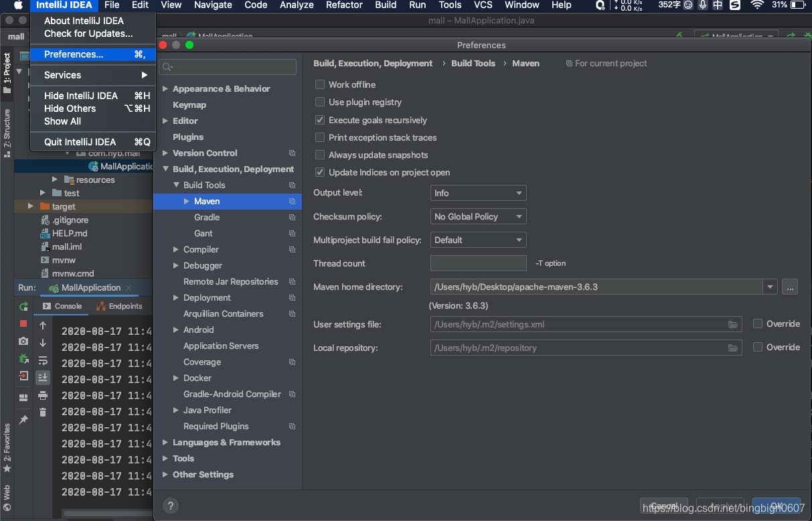Image resolution: width=812 pixels, height=521 pixels.
Task: Open Checksum policy dropdown
Action: click(x=478, y=216)
